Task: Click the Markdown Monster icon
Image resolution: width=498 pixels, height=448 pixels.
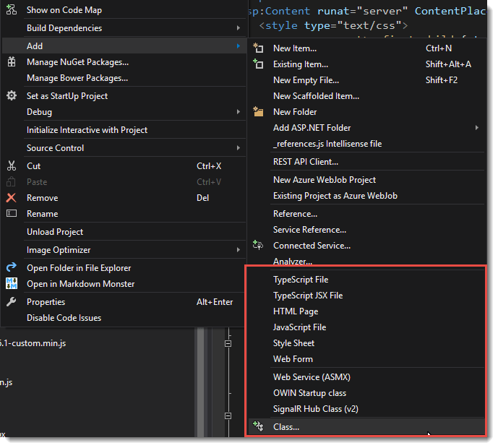Action: pos(12,283)
